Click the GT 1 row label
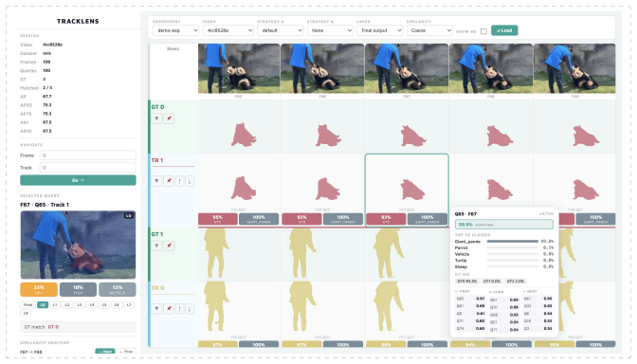637x364 pixels. [x=157, y=234]
